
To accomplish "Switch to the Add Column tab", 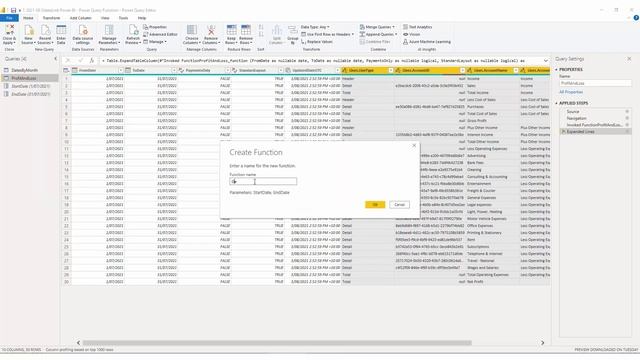I will click(x=80, y=18).
